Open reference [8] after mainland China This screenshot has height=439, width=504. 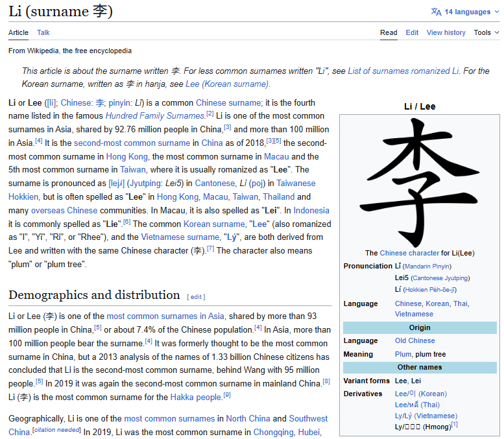(x=326, y=381)
